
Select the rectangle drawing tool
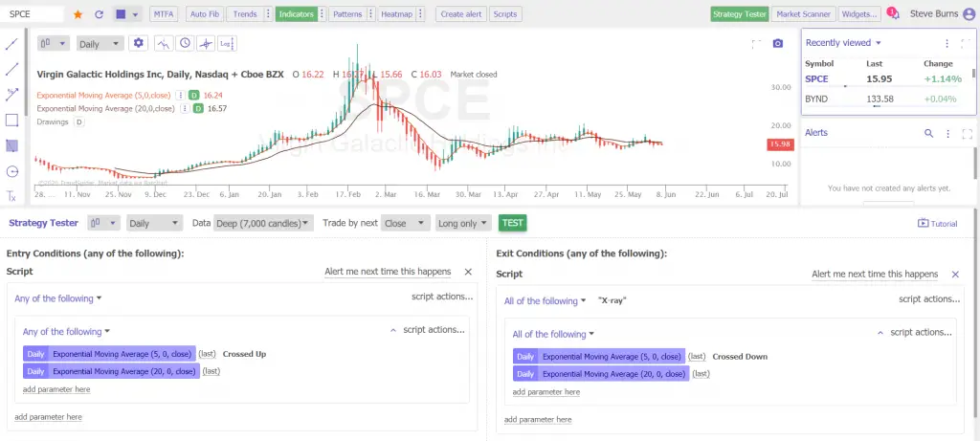[11, 120]
